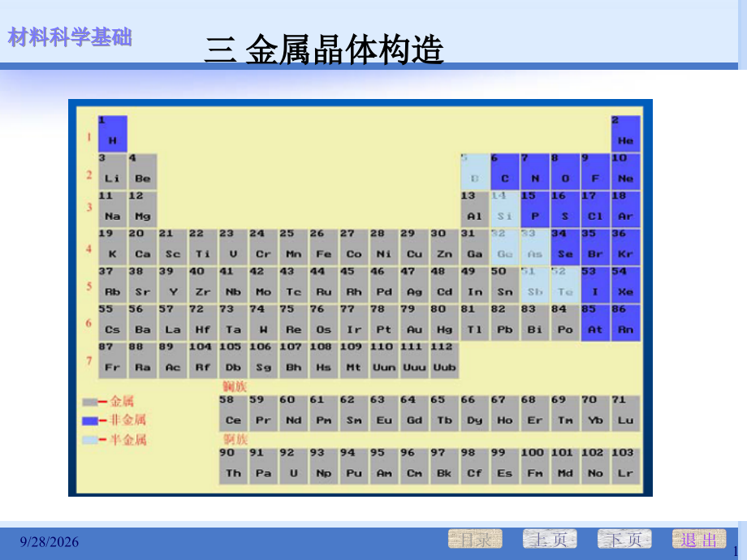Click the blue 非金属 legend swatch
The height and width of the screenshot is (560, 747).
tap(89, 421)
